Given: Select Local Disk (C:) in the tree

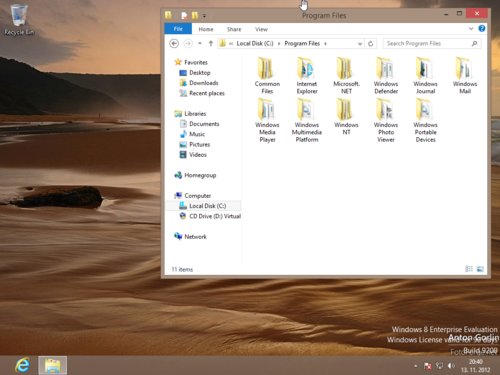Looking at the screenshot, I should [203, 206].
